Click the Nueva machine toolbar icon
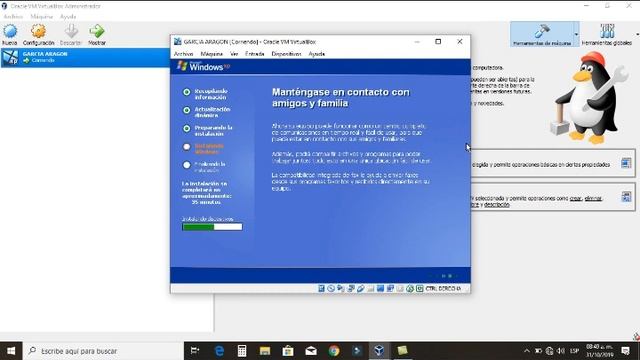Screen dimensions: 640x360 point(10,34)
